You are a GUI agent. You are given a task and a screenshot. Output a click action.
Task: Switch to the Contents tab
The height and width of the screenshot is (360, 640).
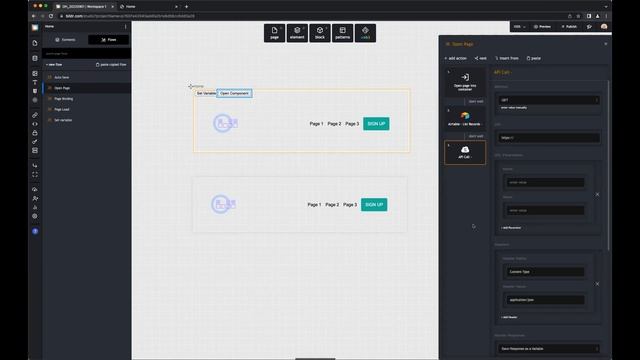pyautogui.click(x=65, y=40)
